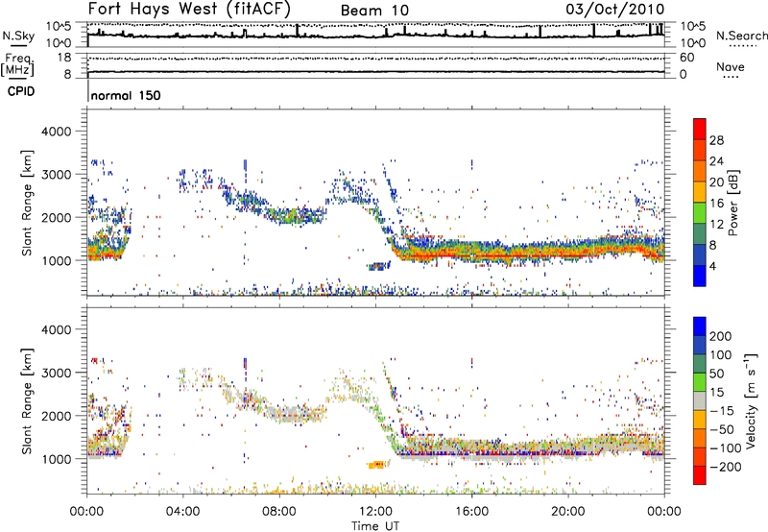Click the "12:00" time axis label
This screenshot has width=768, height=532.
pyautogui.click(x=375, y=512)
